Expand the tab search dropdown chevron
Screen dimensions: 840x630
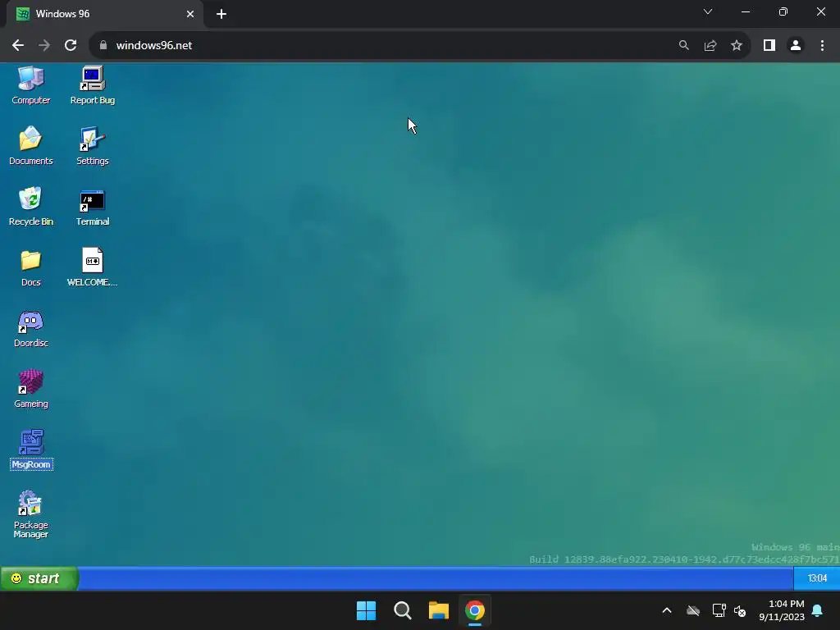coord(708,11)
